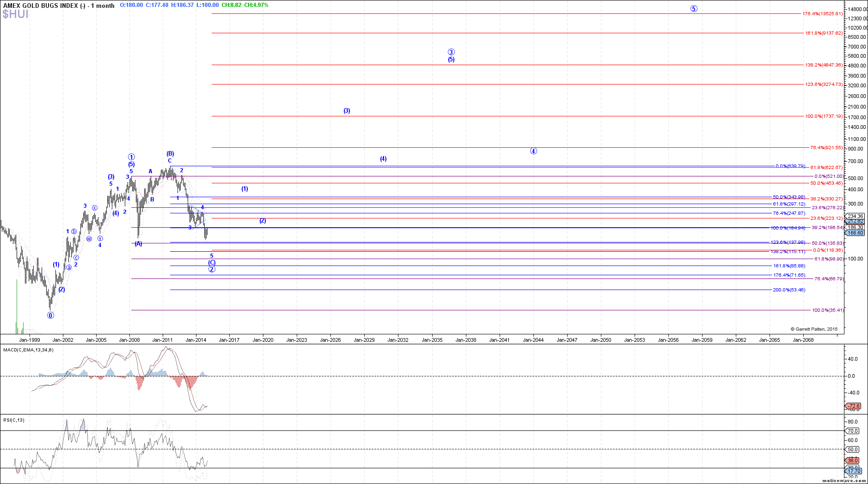The image size is (868, 484).
Task: Click the 17.70 RSI value tag
Action: pyautogui.click(x=854, y=472)
